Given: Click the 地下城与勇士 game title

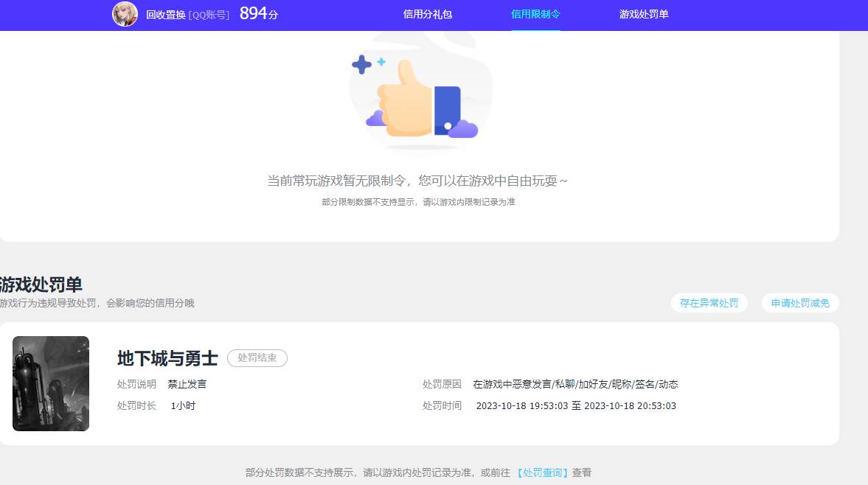Looking at the screenshot, I should 166,359.
